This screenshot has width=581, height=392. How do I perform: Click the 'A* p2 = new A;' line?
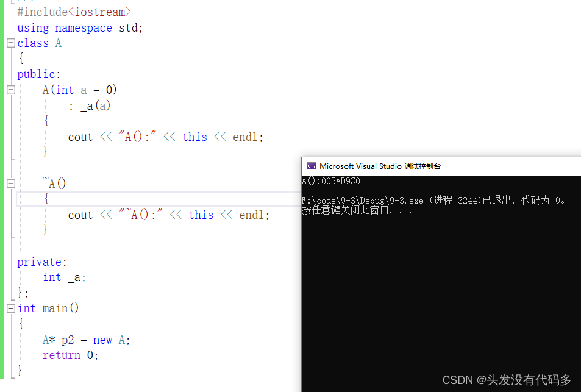[x=87, y=340]
